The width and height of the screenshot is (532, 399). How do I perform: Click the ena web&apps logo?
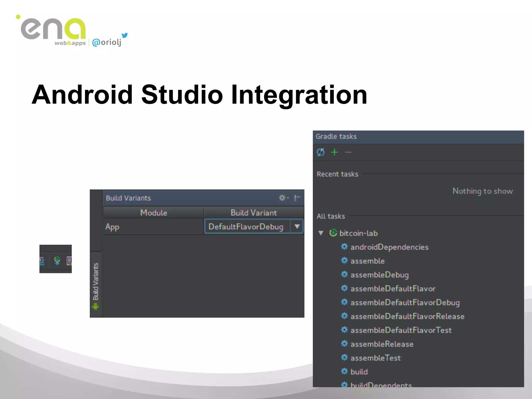[x=51, y=31]
